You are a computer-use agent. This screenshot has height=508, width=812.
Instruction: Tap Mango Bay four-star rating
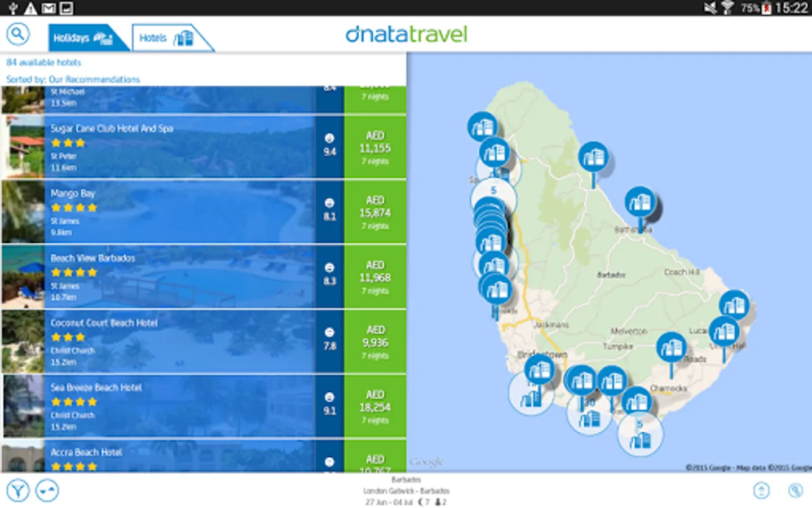(74, 208)
